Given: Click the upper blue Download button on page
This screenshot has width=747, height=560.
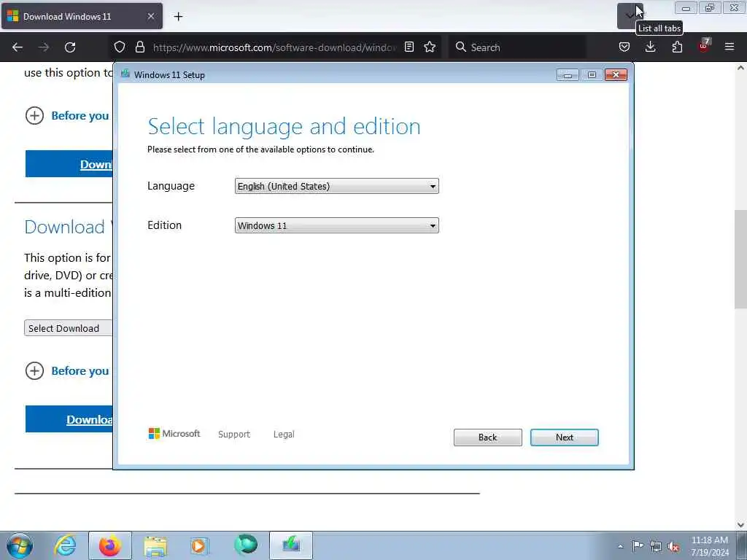Looking at the screenshot, I should pos(69,164).
